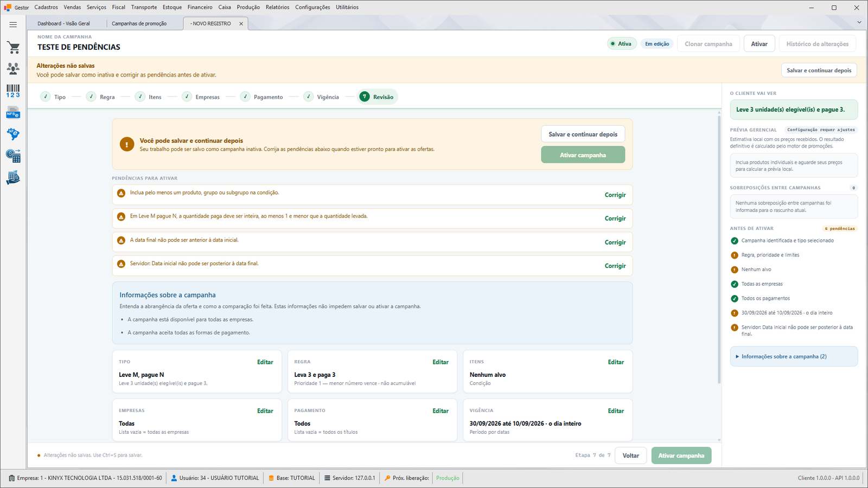Go to the Empresas step
868x488 pixels.
point(201,97)
